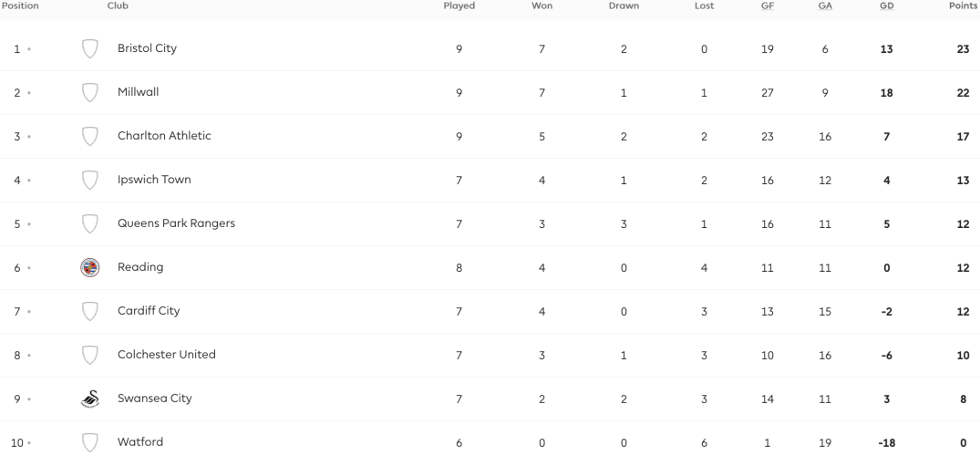
Task: Click the Millwall placeholder shield badge
Action: (90, 93)
